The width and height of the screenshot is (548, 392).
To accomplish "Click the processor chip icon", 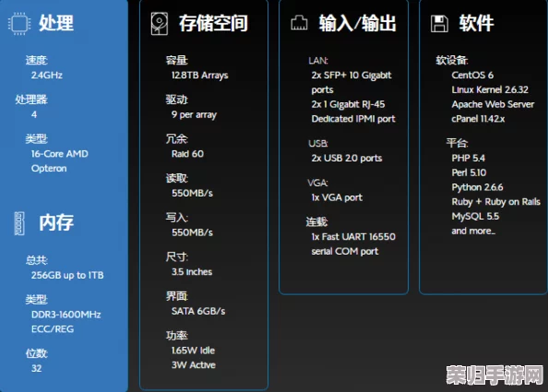I will click(19, 23).
